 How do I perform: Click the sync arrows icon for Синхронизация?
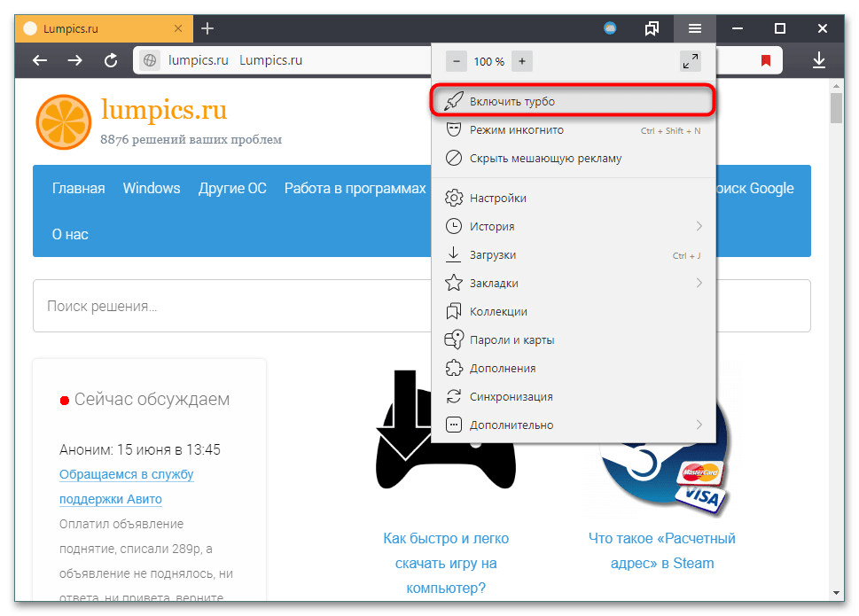coord(454,396)
